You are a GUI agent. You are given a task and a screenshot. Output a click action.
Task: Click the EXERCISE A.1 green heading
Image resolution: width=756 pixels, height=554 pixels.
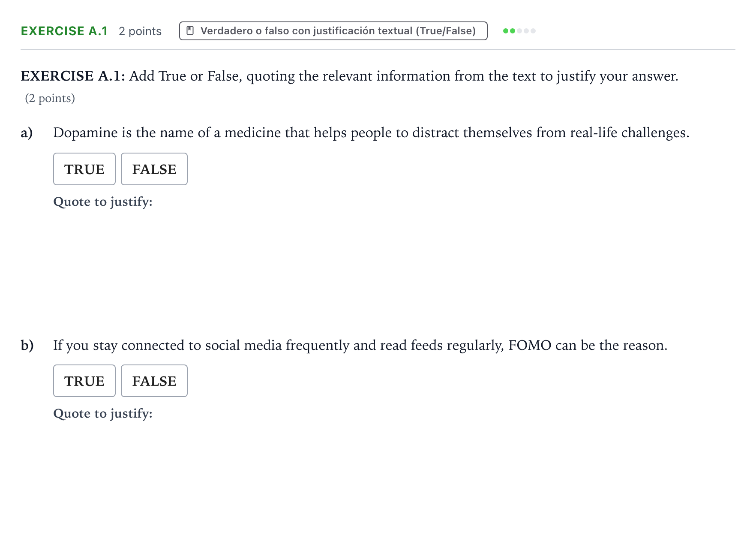tap(64, 31)
